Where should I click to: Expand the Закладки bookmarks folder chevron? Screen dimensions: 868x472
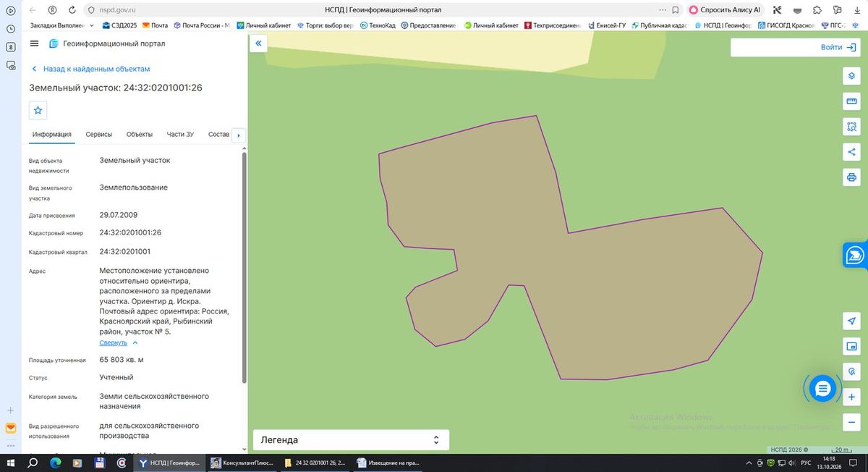[93, 25]
